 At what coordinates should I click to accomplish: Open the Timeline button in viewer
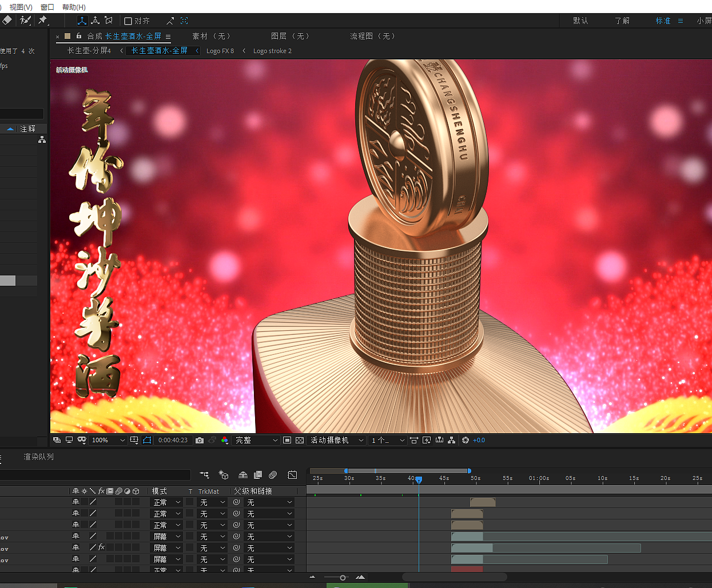tap(439, 440)
